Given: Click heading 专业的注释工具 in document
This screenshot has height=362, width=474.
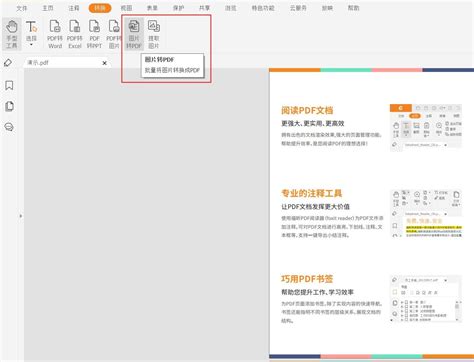Looking at the screenshot, I should [x=312, y=193].
